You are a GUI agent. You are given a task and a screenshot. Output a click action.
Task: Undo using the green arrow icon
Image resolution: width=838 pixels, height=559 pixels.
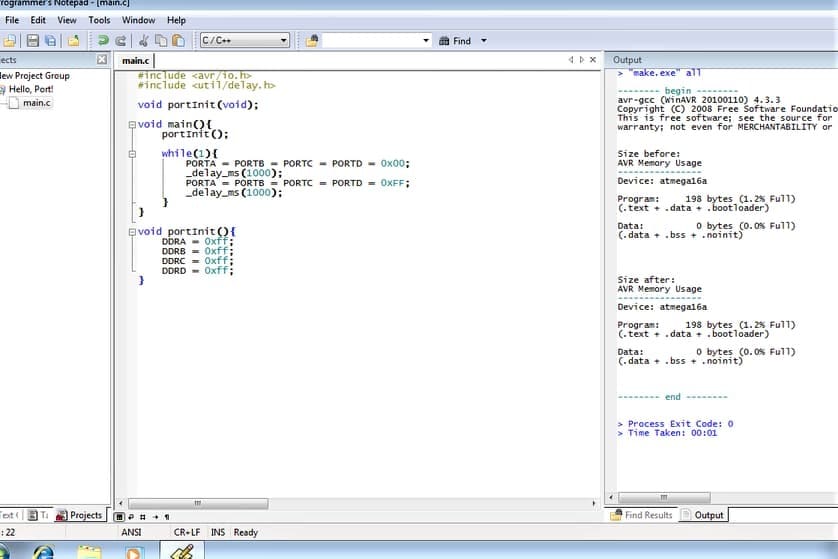tap(103, 41)
